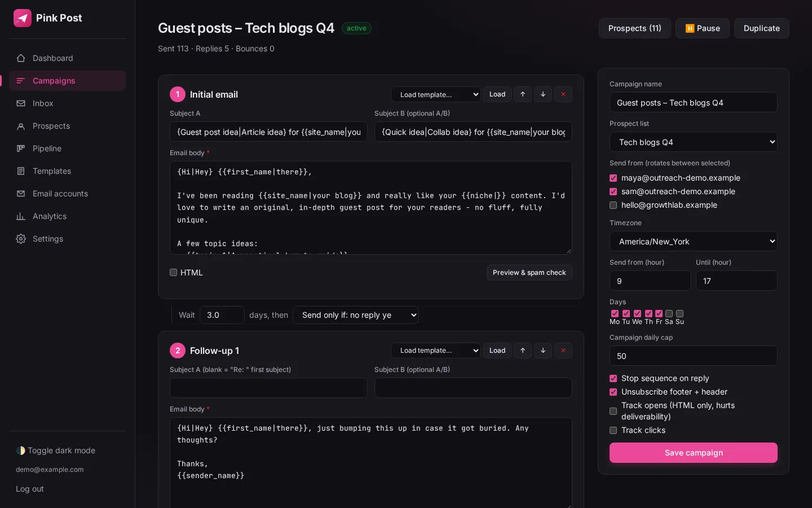Navigate to Pipeline
This screenshot has width=812, height=508.
click(68, 148)
